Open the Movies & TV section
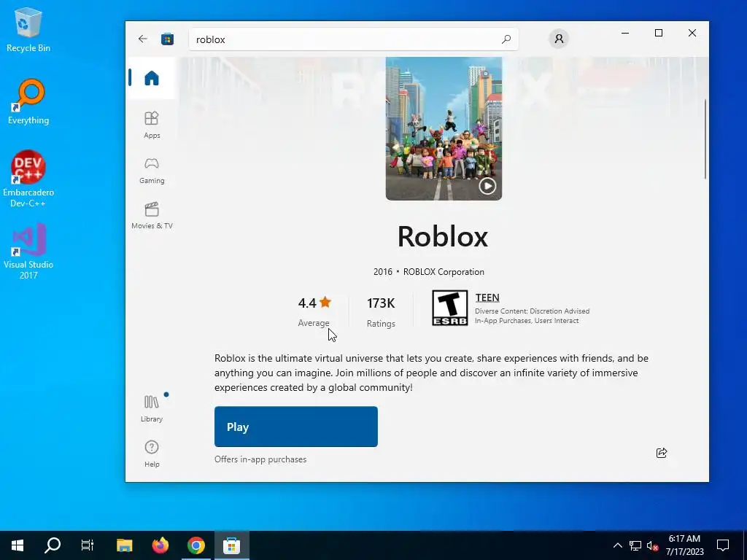The image size is (747, 560). pyautogui.click(x=152, y=216)
